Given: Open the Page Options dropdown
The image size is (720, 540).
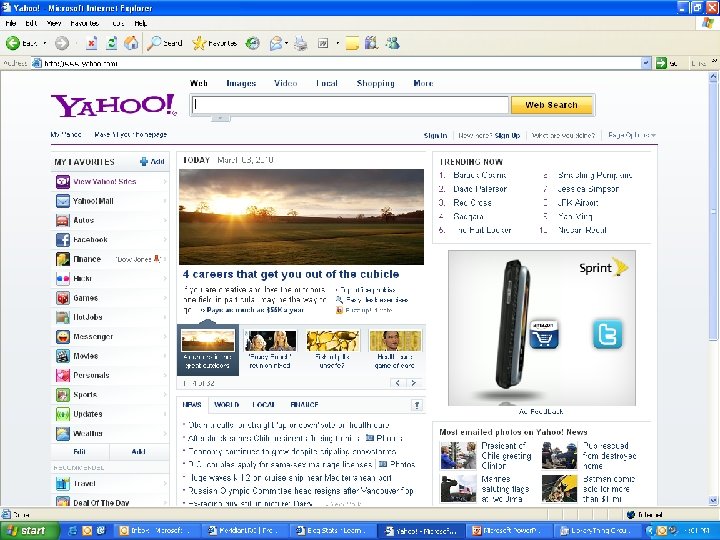Looking at the screenshot, I should (x=632, y=135).
